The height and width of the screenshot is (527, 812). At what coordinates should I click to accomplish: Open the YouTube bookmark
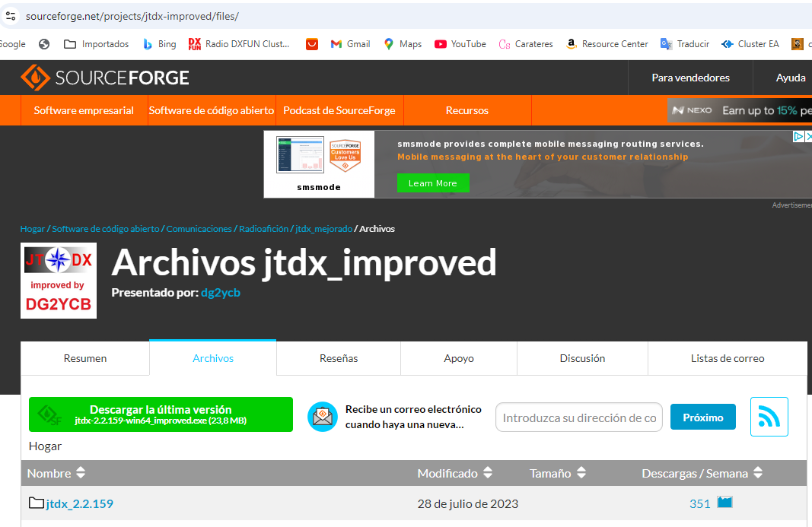(460, 44)
